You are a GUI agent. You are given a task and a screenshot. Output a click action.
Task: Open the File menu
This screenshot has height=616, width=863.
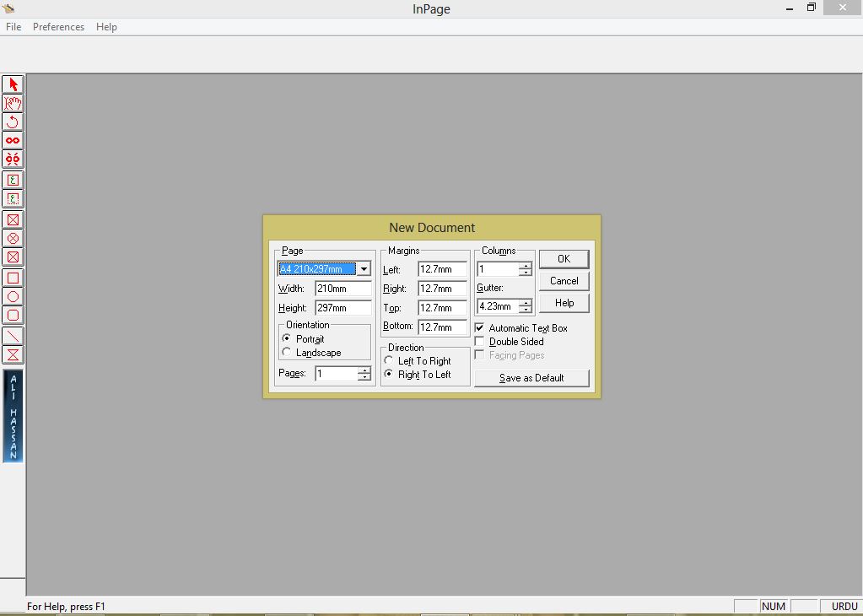pos(13,26)
